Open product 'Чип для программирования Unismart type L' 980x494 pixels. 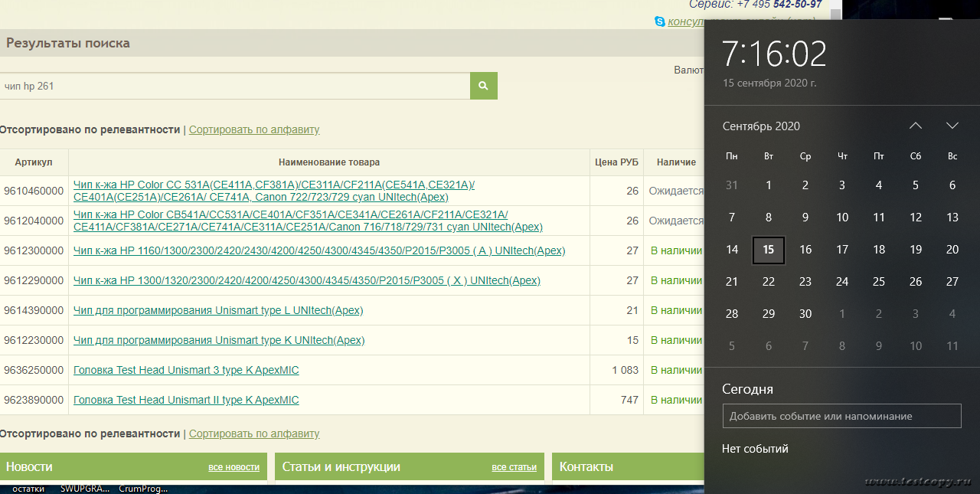click(x=218, y=310)
